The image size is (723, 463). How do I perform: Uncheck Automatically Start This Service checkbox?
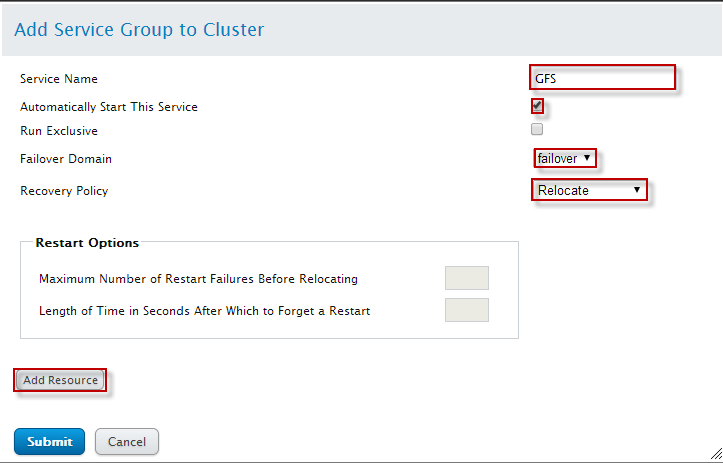point(537,105)
